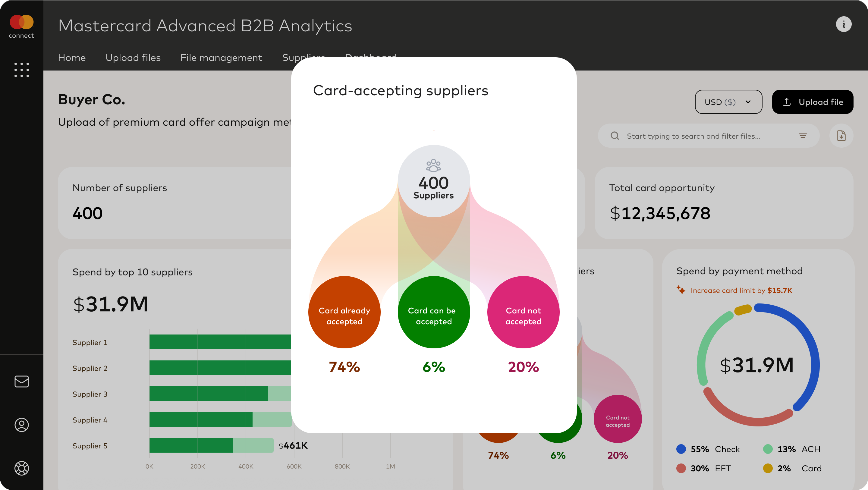Click the $12,345,678 value

pyautogui.click(x=660, y=213)
